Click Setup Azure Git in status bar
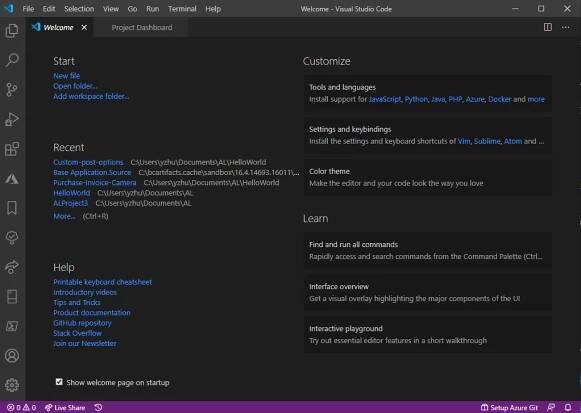The height and width of the screenshot is (413, 581). (x=509, y=407)
